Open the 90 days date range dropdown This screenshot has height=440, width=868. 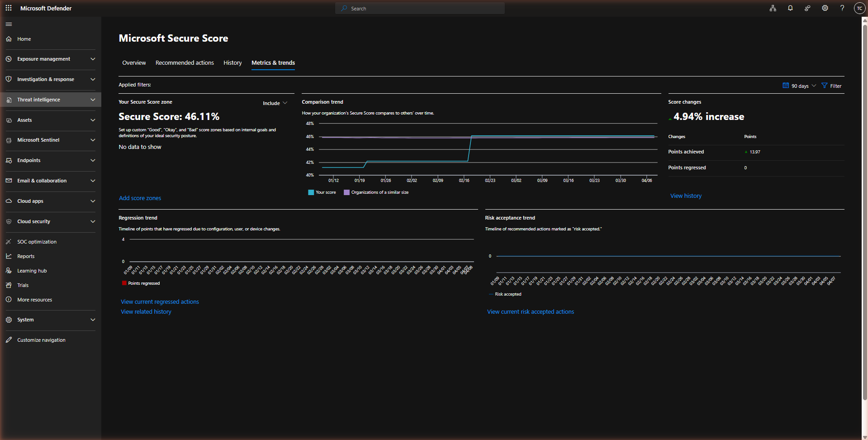click(799, 86)
